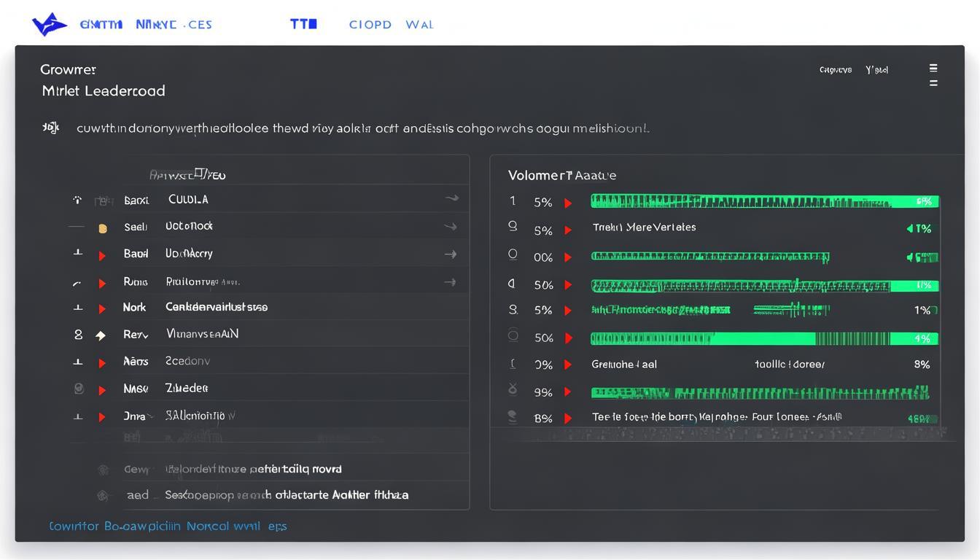Toggle the circle marker on the 50% row with solid bar
980x560 pixels.
pyautogui.click(x=513, y=336)
